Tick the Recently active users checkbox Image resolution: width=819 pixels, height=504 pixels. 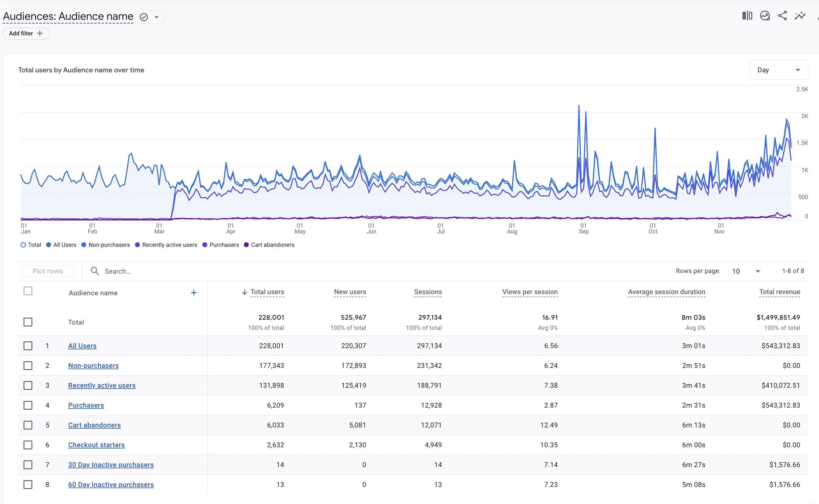(28, 385)
